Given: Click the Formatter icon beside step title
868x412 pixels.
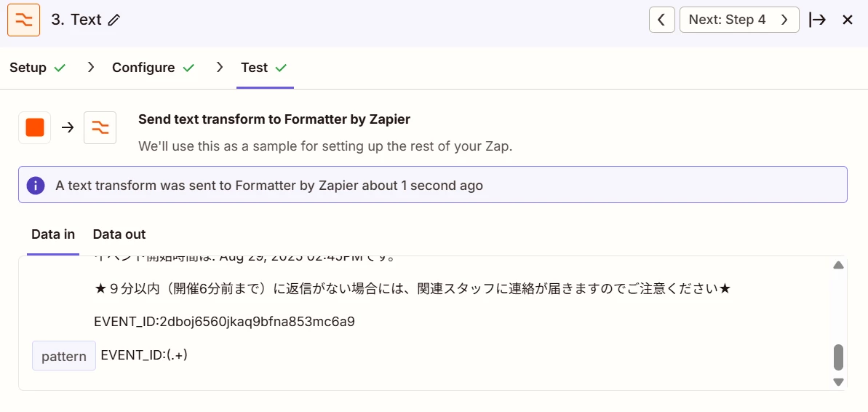Looking at the screenshot, I should 24,20.
